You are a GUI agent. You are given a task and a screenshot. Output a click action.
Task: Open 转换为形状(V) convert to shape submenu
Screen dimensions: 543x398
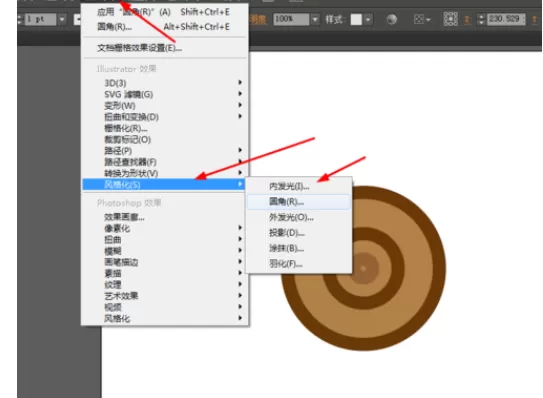tap(165, 173)
